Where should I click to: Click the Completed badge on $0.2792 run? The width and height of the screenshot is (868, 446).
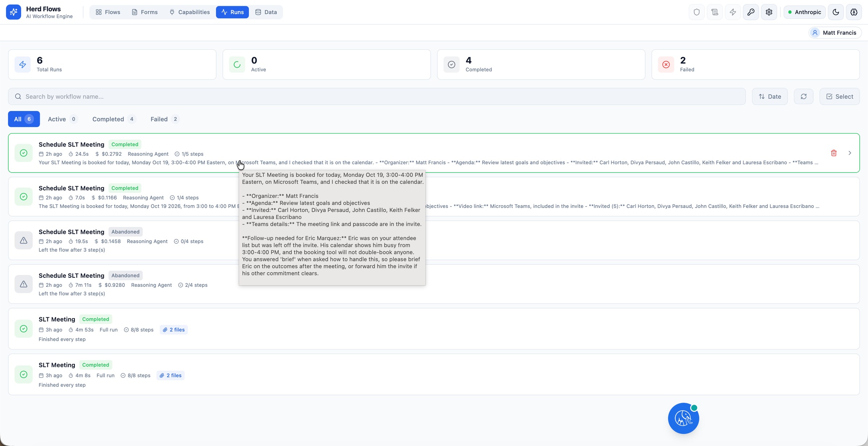pyautogui.click(x=125, y=144)
